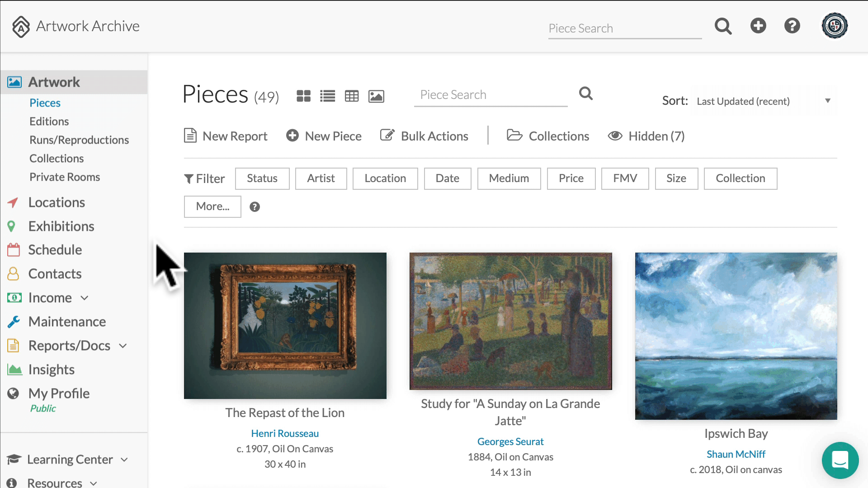The height and width of the screenshot is (488, 868).
Task: Open the Henri Rousseau artist link
Action: 285,433
